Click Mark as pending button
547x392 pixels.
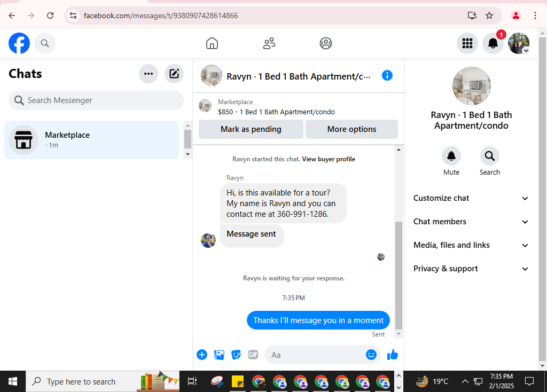pos(251,129)
